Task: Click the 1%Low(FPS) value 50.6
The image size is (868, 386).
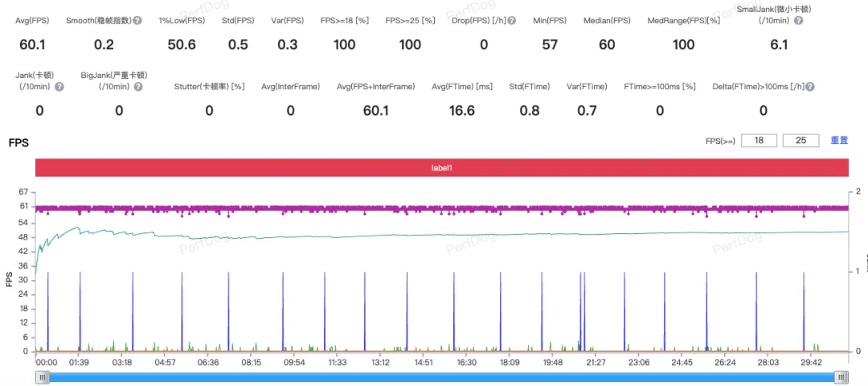Action: coord(182,45)
